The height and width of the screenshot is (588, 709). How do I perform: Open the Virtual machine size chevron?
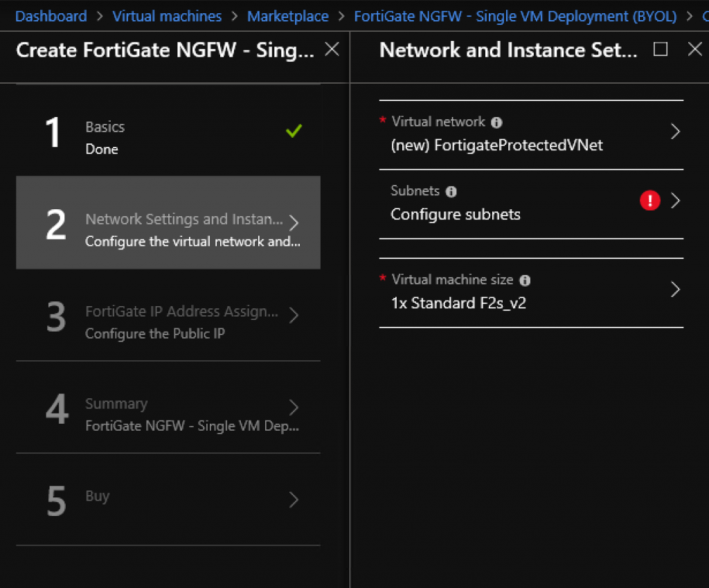pos(675,289)
